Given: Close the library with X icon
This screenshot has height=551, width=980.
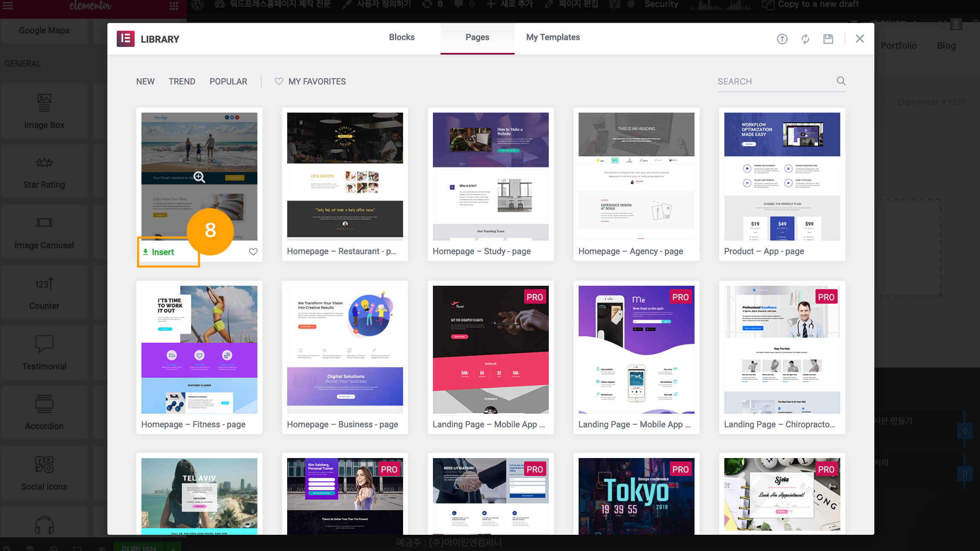Looking at the screenshot, I should tap(859, 39).
